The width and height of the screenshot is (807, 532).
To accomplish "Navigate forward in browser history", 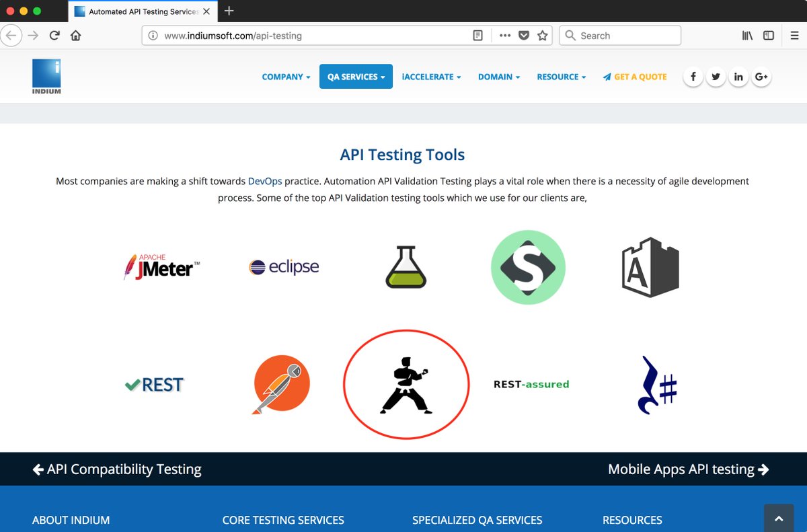I will [33, 36].
